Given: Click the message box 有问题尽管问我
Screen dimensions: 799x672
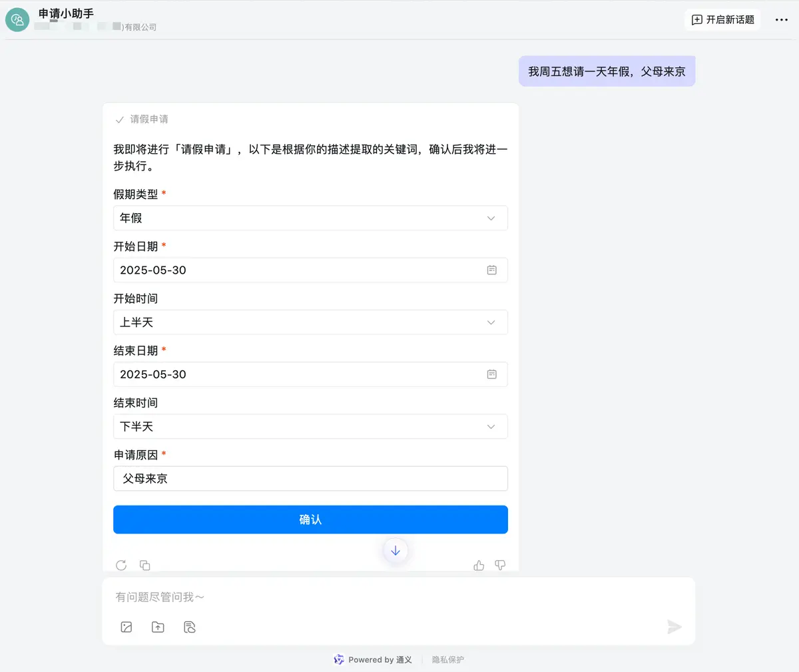Looking at the screenshot, I should [398, 597].
